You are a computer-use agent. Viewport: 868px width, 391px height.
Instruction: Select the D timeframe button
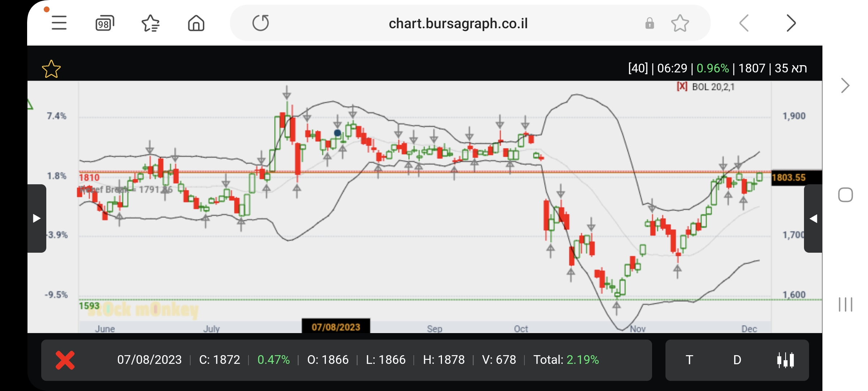coord(737,360)
